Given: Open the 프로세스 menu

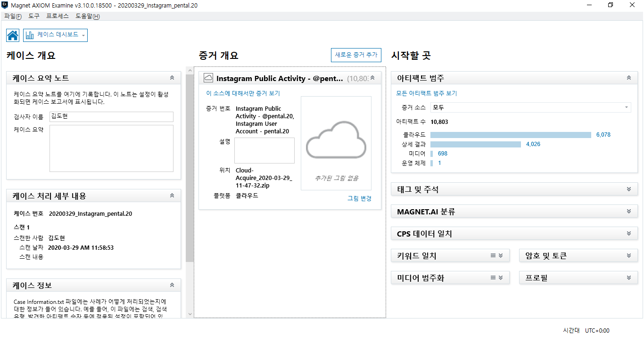Looking at the screenshot, I should (x=58, y=16).
